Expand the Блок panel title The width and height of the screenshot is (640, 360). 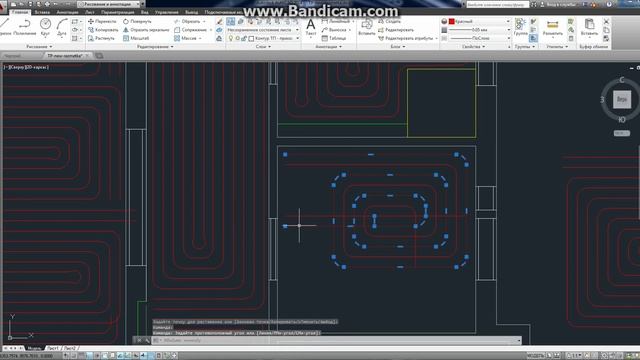pos(398,47)
